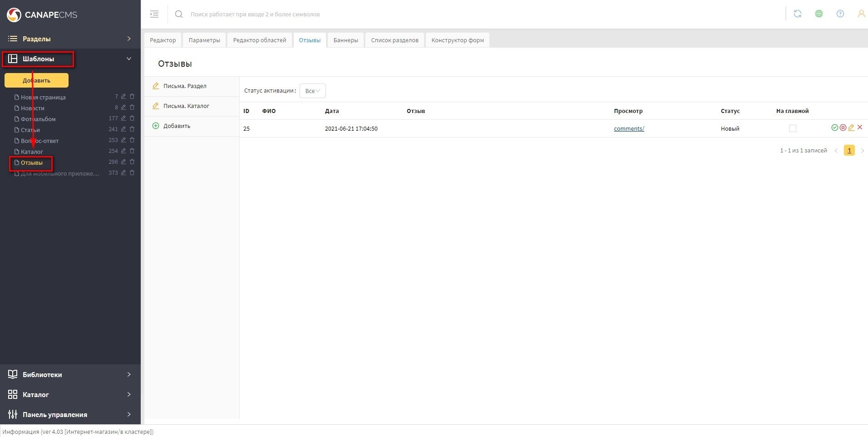This screenshot has width=868, height=437.
Task: Click the trash icon next to Новости template
Action: click(132, 108)
